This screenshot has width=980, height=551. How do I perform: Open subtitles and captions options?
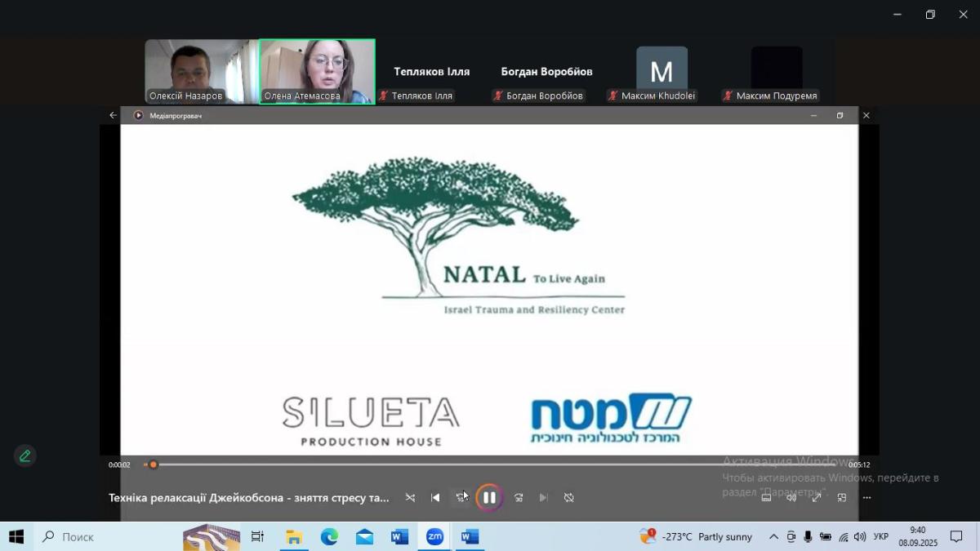click(766, 497)
